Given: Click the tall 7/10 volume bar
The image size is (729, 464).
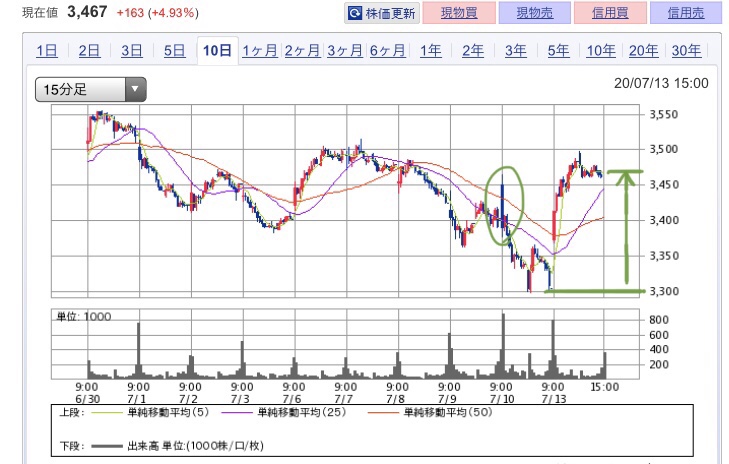Looking at the screenshot, I should (x=503, y=345).
